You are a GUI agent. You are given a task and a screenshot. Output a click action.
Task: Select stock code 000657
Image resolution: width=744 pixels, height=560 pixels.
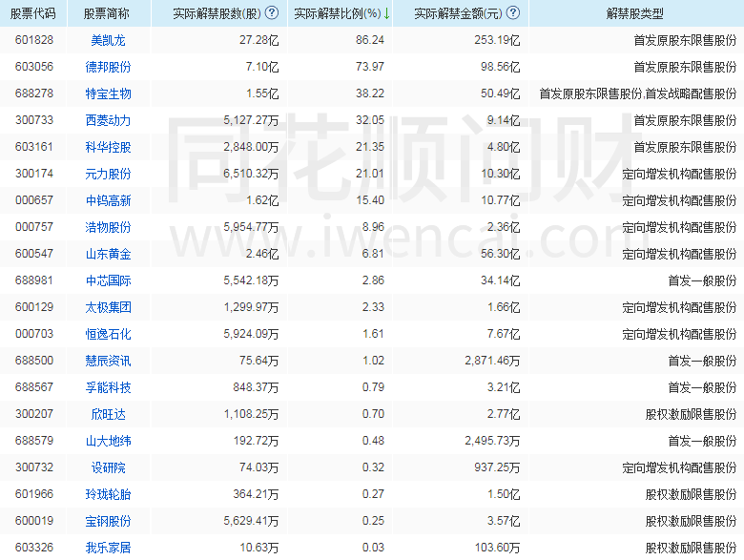coord(34,199)
